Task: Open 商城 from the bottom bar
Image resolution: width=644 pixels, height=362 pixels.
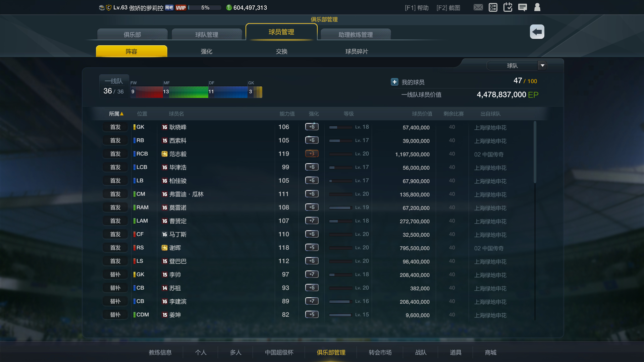Action: (x=490, y=352)
